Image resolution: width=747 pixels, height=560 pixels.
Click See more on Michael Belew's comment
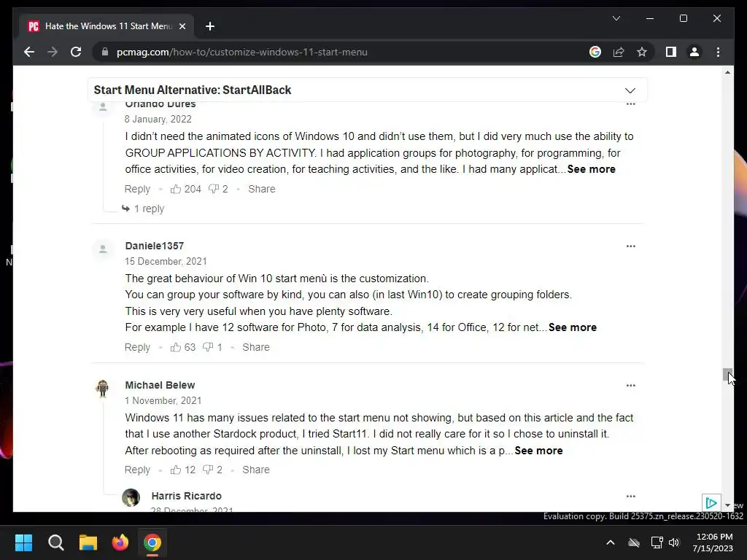538,451
